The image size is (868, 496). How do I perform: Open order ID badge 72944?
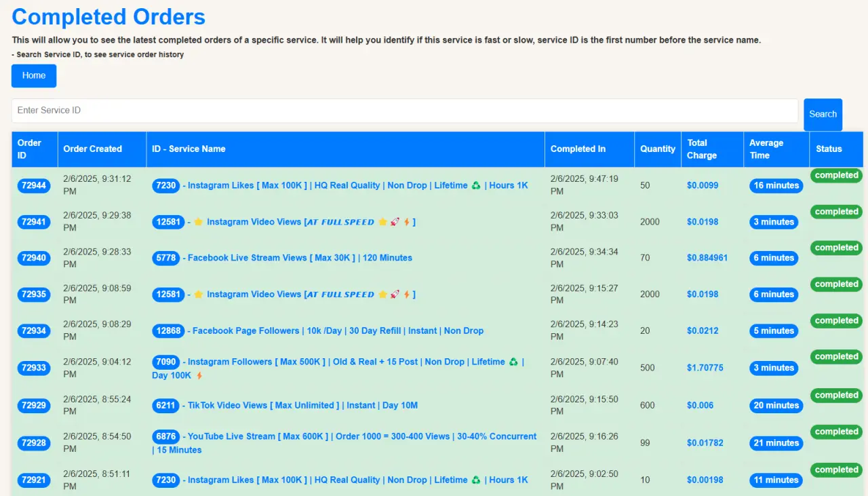[x=34, y=185]
